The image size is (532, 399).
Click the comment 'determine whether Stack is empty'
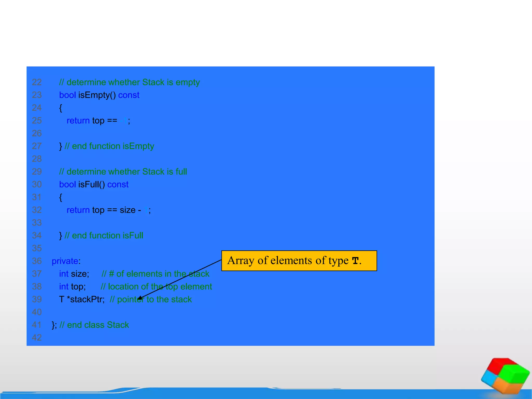[129, 82]
